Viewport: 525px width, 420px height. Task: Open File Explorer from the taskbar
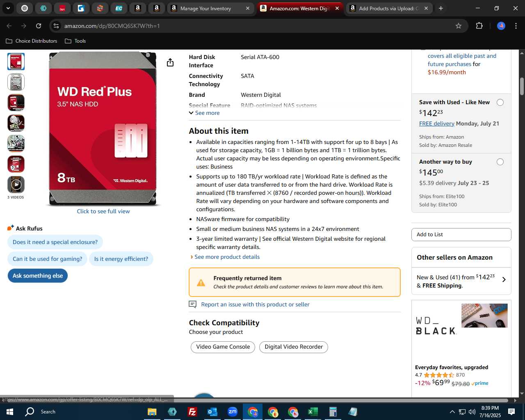click(152, 412)
